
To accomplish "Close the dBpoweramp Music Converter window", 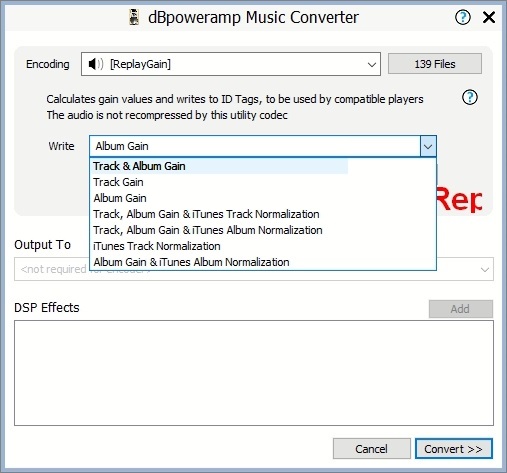I will [x=489, y=17].
